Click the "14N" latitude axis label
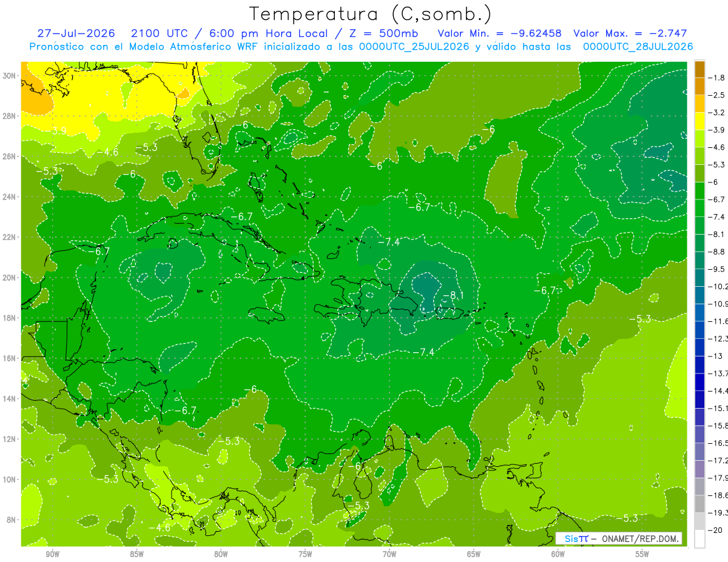 (x=10, y=399)
